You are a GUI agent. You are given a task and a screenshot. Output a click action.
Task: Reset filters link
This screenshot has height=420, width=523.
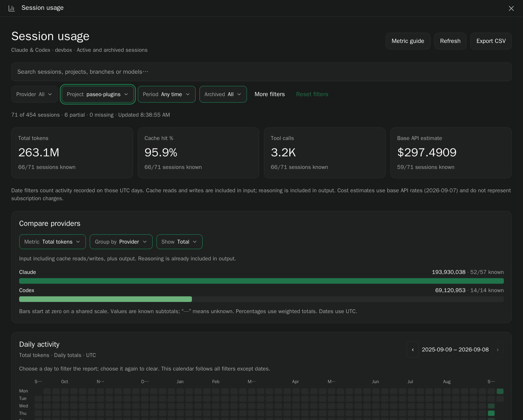(x=312, y=94)
